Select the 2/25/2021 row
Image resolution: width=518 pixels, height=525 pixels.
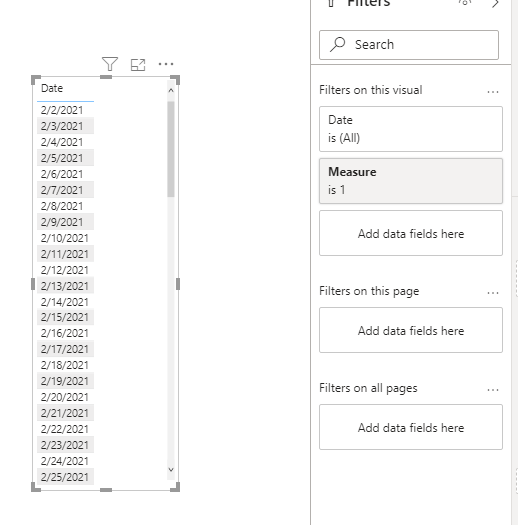65,477
